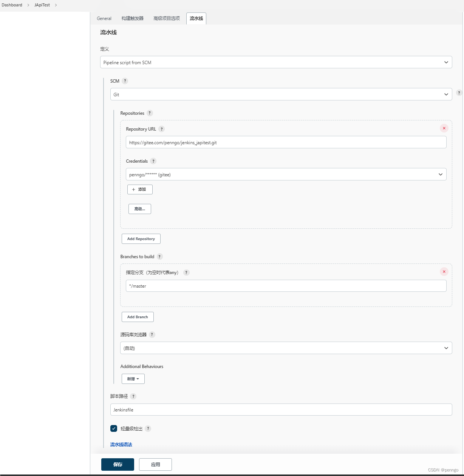Show help for 脚本路径

tap(133, 396)
